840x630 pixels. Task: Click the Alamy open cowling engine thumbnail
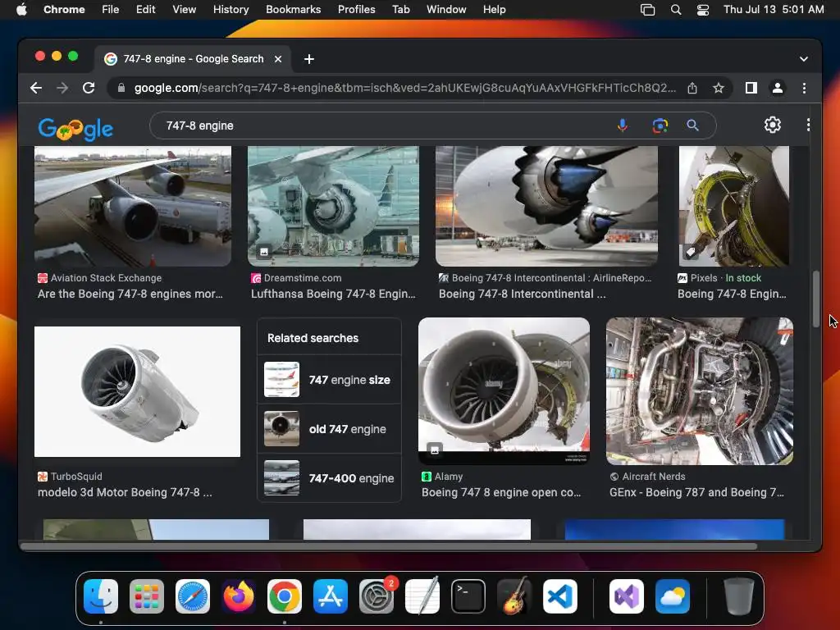pyautogui.click(x=504, y=391)
